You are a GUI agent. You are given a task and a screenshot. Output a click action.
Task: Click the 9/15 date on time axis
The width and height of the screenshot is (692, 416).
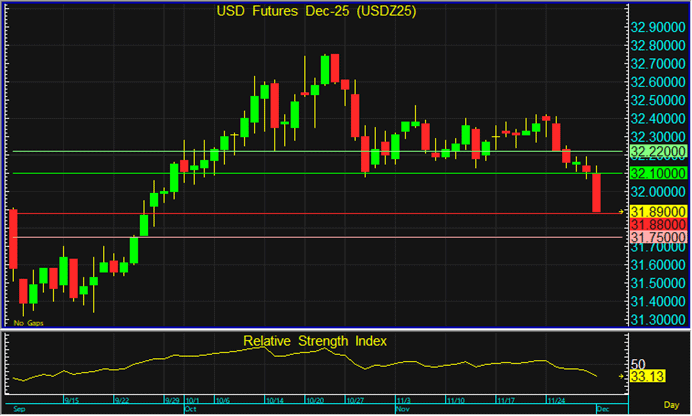(72, 401)
